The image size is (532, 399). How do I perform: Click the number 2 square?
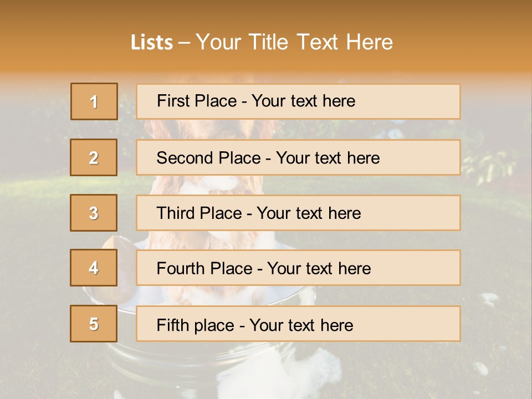click(94, 157)
